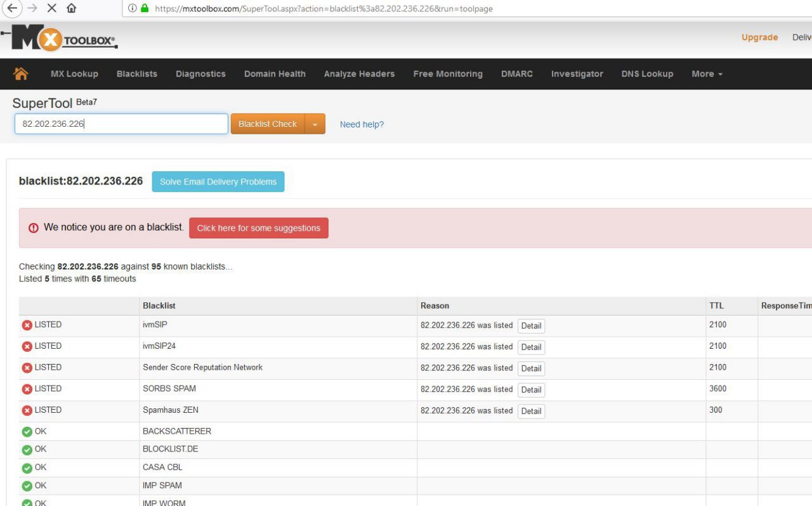The height and width of the screenshot is (506, 812).
Task: Click the IMP SPAM blacklist name
Action: pyautogui.click(x=162, y=486)
